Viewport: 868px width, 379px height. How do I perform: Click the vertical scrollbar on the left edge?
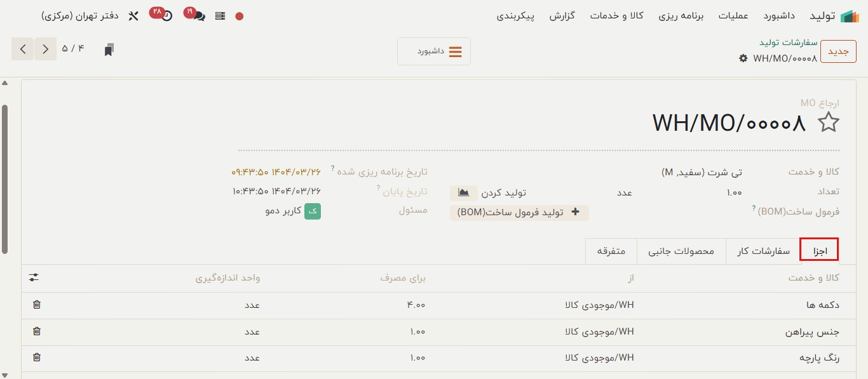point(5,180)
